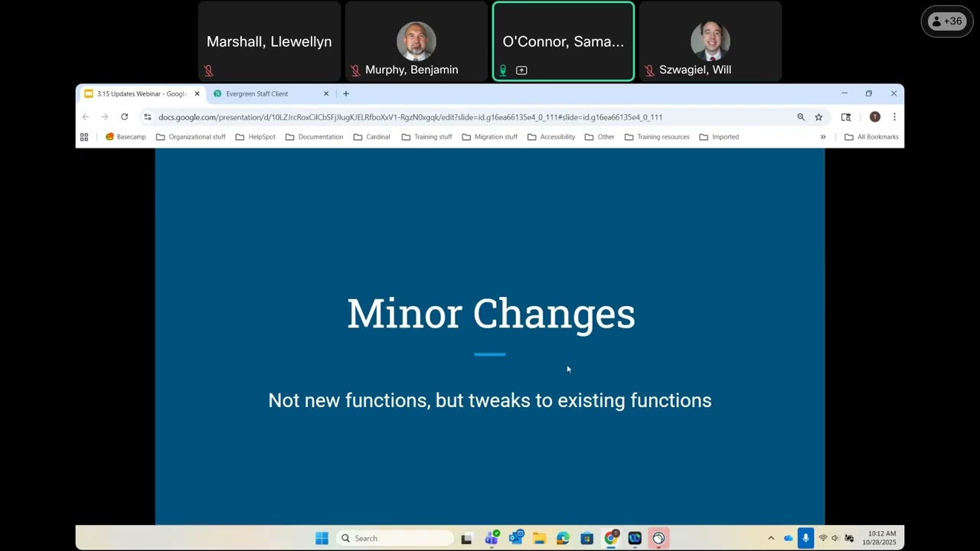
Task: Open Microsoft Store from the taskbar
Action: coord(587,538)
